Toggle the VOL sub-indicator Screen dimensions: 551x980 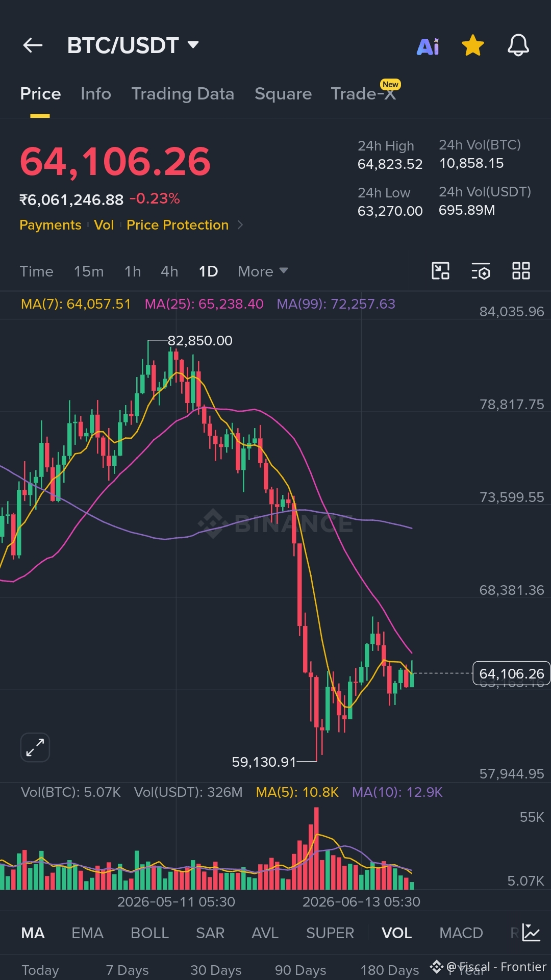coord(396,933)
